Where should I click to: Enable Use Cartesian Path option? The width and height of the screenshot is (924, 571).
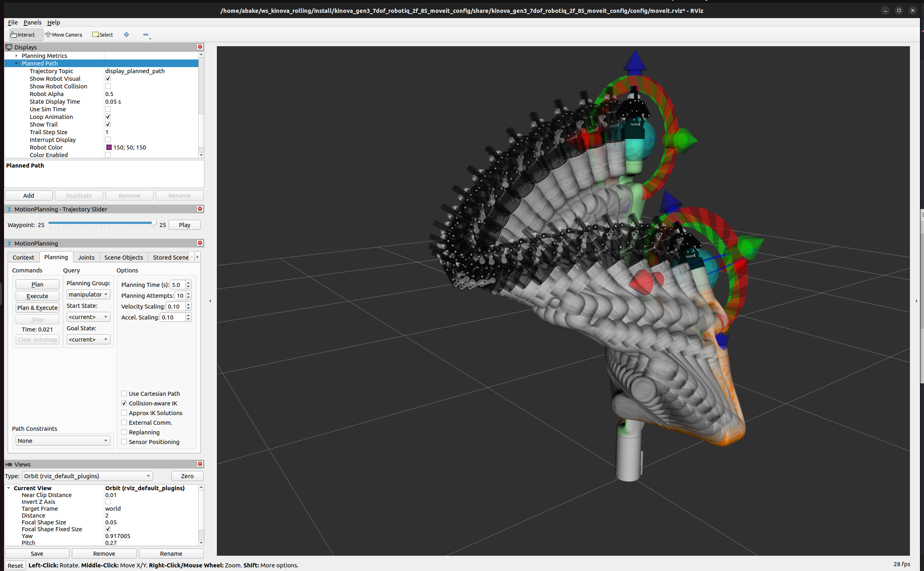click(123, 393)
